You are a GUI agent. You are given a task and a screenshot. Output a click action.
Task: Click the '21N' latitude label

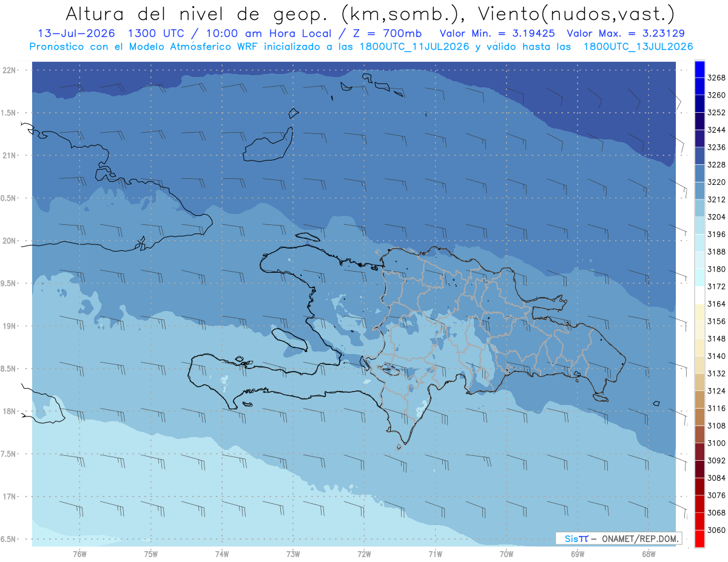point(9,155)
